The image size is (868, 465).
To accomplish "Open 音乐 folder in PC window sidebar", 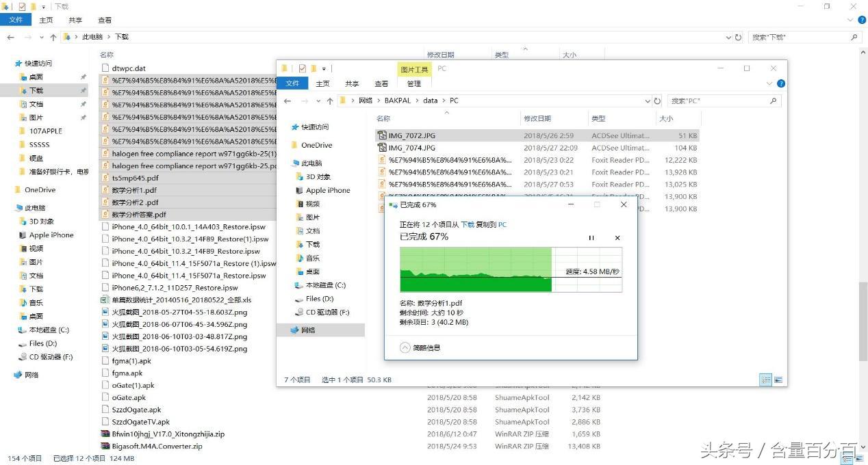I will pyautogui.click(x=313, y=258).
